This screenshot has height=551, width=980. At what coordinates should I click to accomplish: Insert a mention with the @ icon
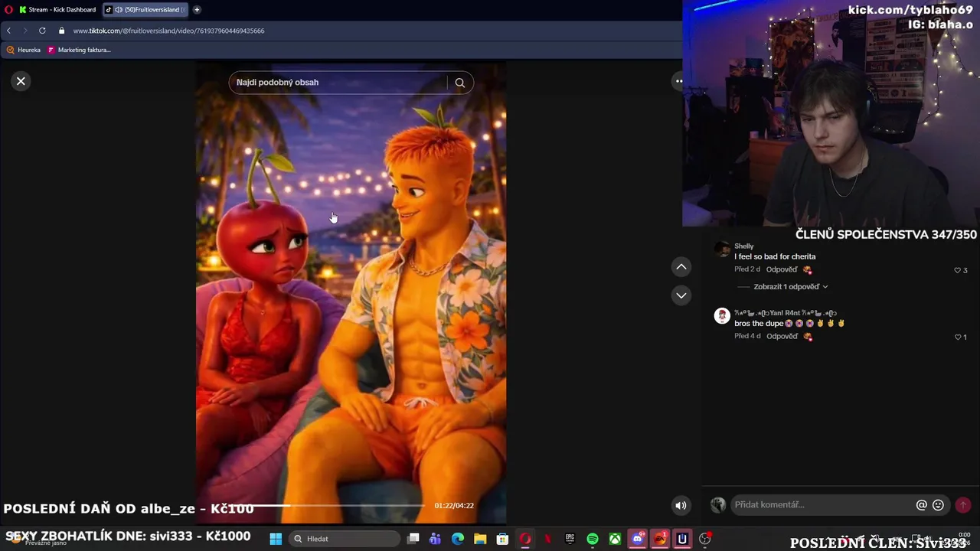coord(922,505)
